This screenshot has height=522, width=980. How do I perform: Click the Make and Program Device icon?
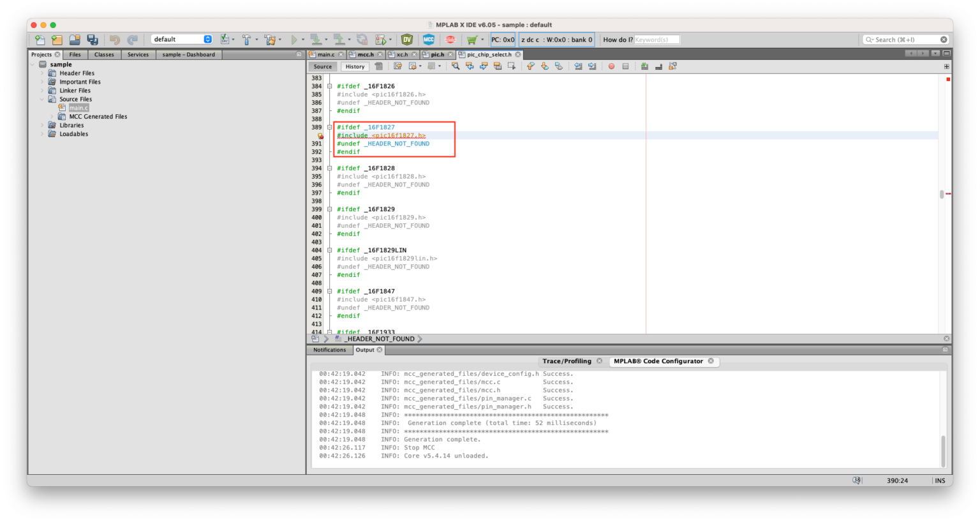[x=315, y=40]
